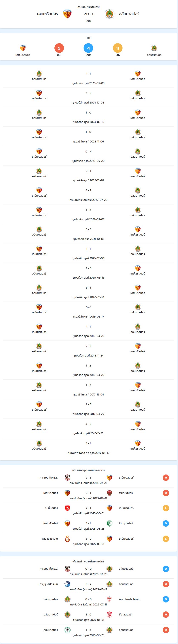Click the W badge of the 2025-07-26 match

click(166, 477)
